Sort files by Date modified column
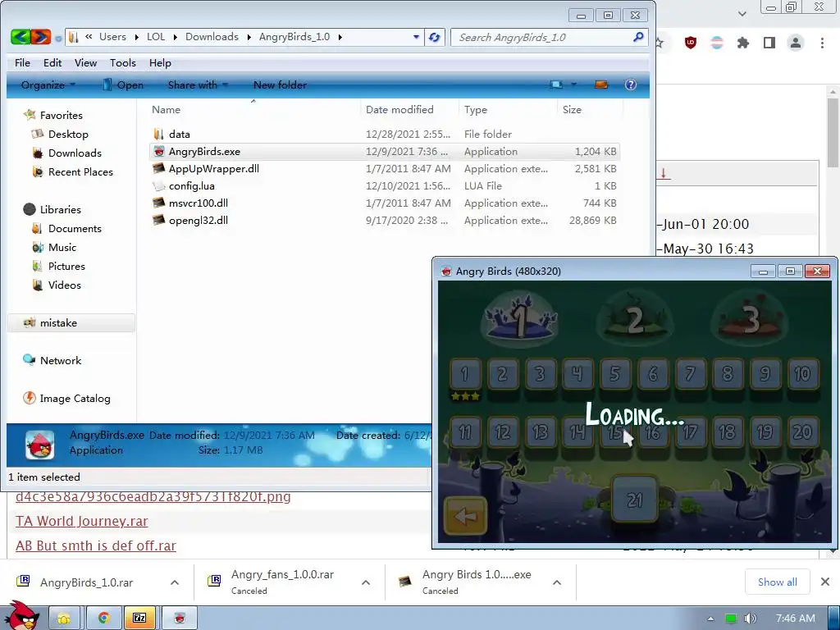Image resolution: width=840 pixels, height=630 pixels. point(399,109)
